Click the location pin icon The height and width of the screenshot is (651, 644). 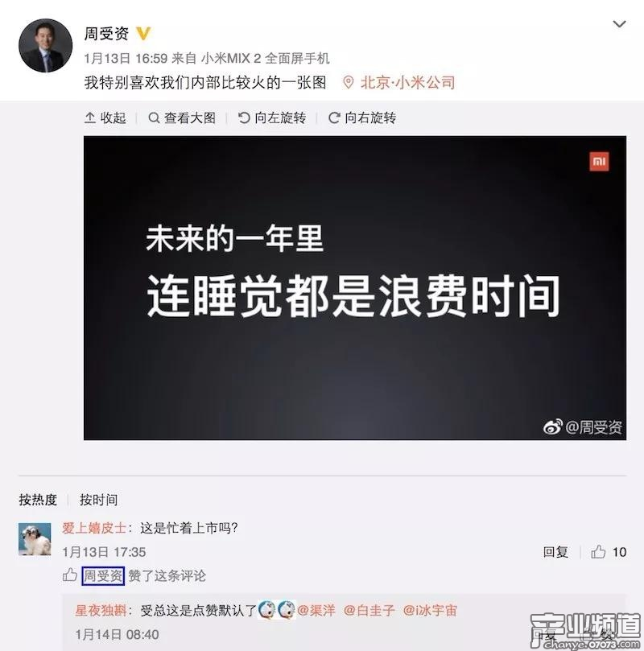pos(348,82)
